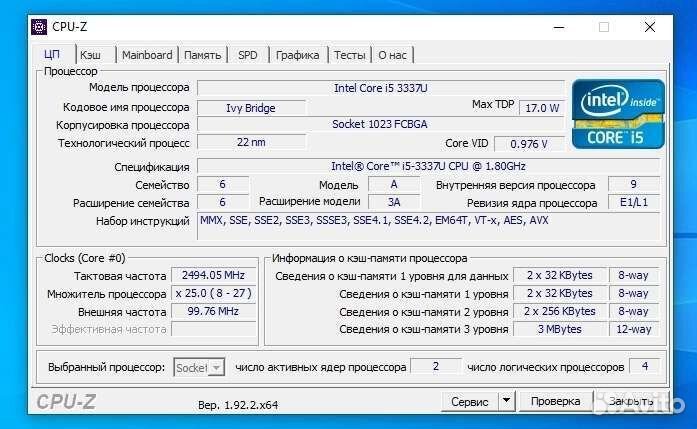This screenshot has height=429, width=697.
Task: Click the 3 MBytes L3 cache value
Action: pyautogui.click(x=560, y=329)
